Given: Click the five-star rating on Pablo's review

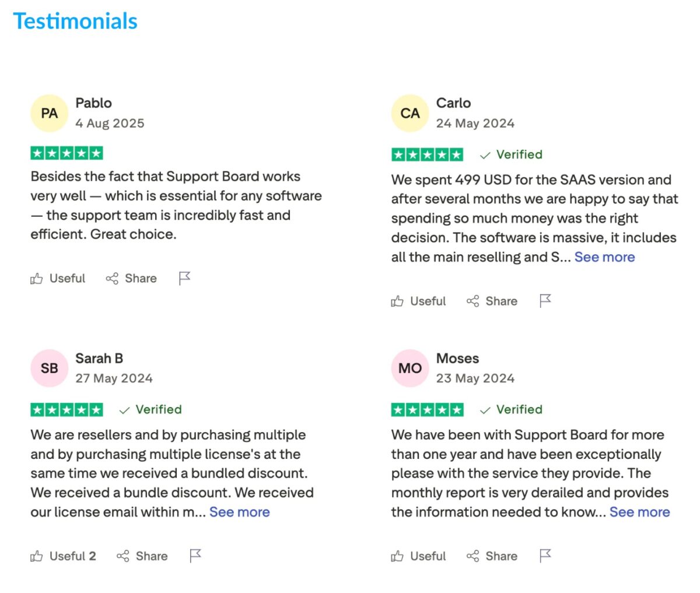Looking at the screenshot, I should 66,153.
